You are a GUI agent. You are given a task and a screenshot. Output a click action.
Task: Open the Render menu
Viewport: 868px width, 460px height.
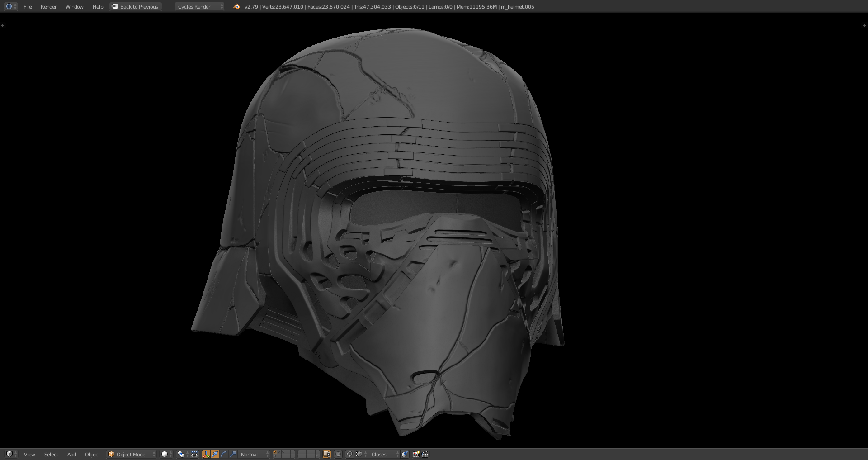48,7
